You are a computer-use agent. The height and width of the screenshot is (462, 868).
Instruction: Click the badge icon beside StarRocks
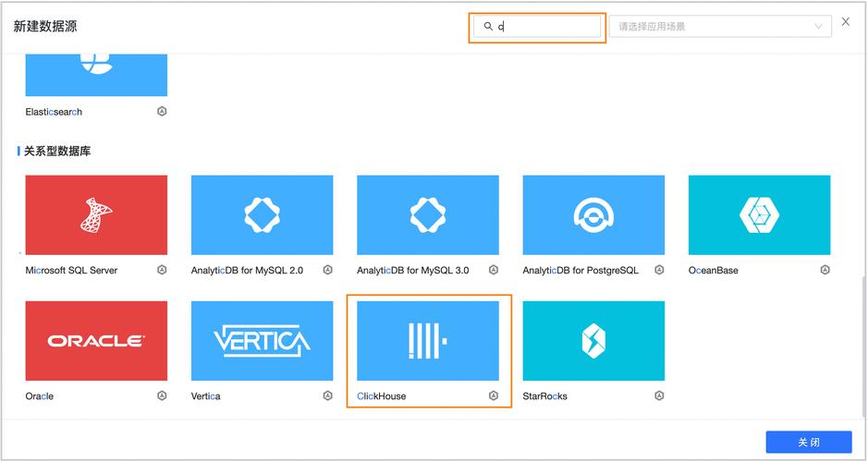pyautogui.click(x=659, y=395)
